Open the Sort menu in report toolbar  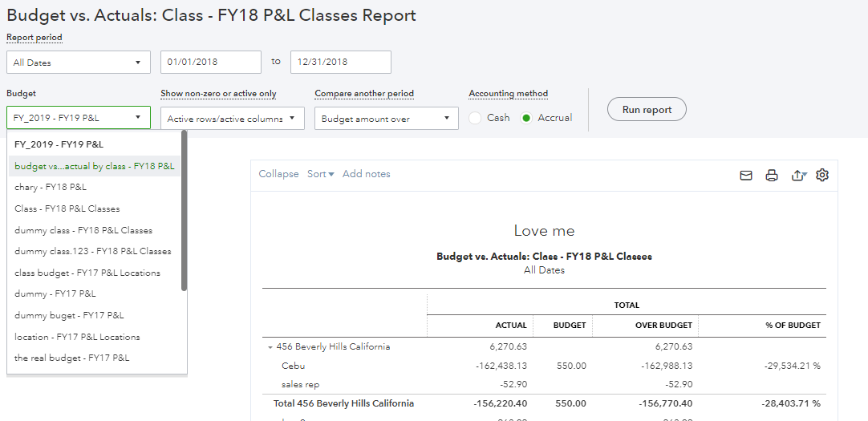point(320,174)
